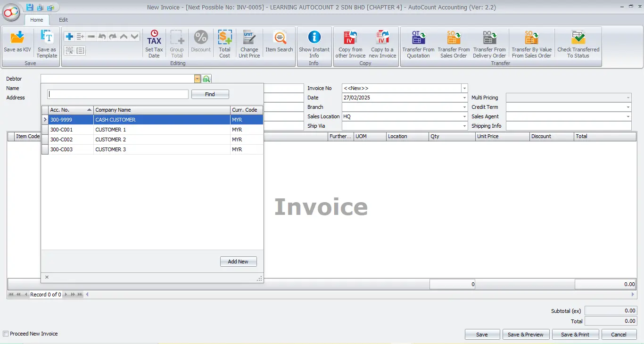Switch to the Edit tab
Image resolution: width=644 pixels, height=344 pixels.
coord(63,20)
